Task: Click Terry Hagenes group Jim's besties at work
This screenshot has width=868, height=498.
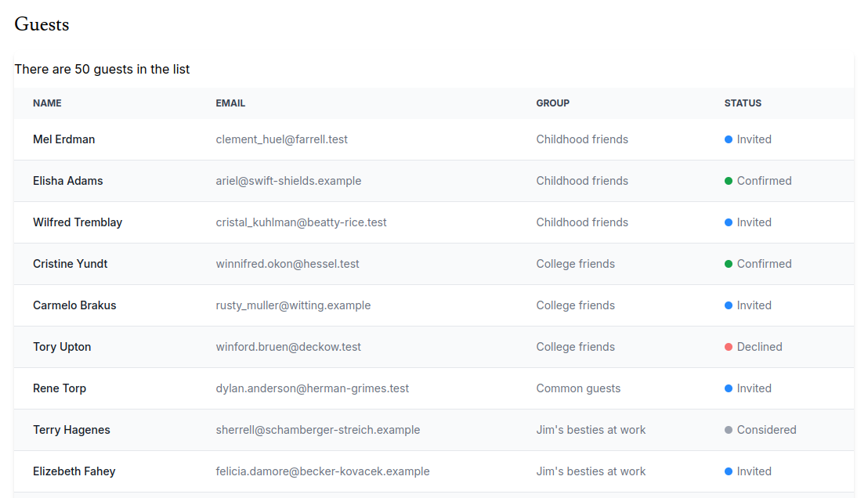Action: tap(591, 430)
